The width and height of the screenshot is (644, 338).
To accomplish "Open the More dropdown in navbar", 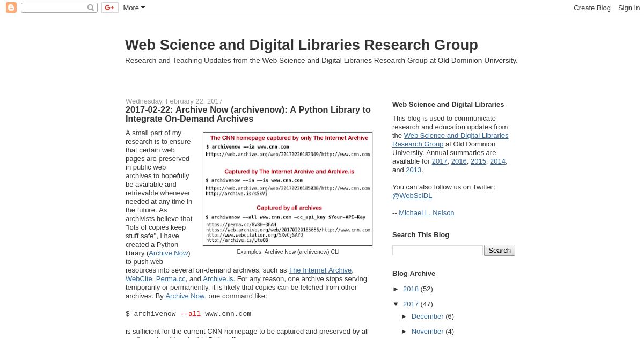I will pyautogui.click(x=134, y=8).
